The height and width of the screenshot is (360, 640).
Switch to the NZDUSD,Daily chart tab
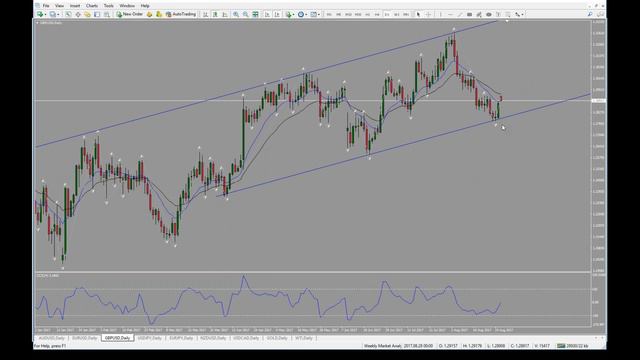click(x=213, y=338)
